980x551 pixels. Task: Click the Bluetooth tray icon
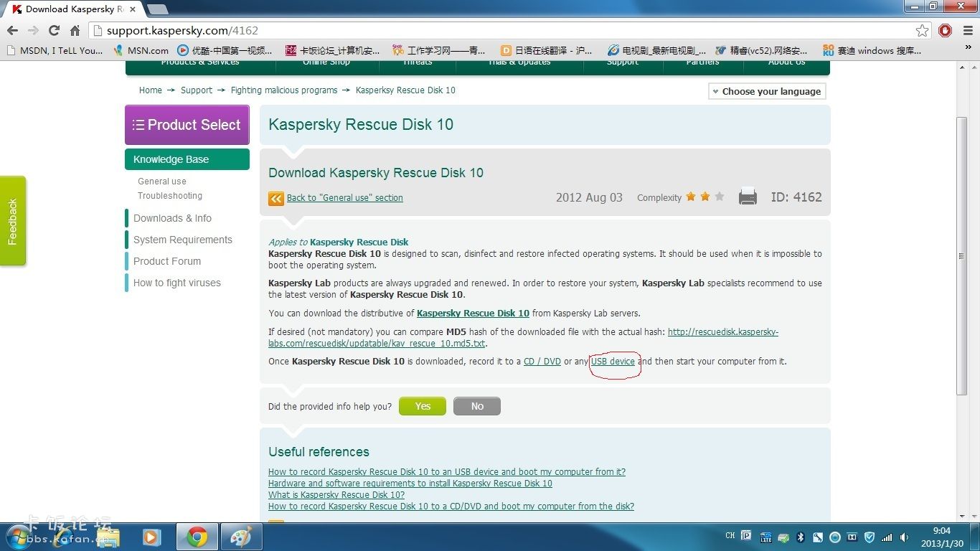(x=801, y=537)
